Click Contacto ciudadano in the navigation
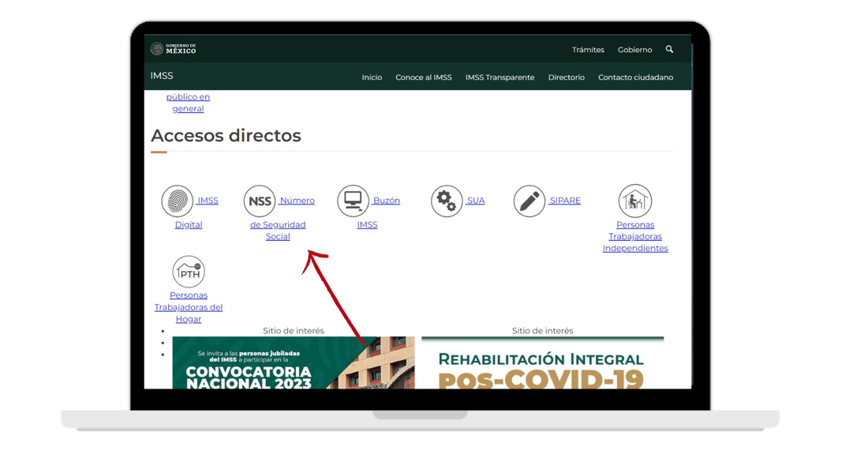The height and width of the screenshot is (462, 868). [634, 77]
